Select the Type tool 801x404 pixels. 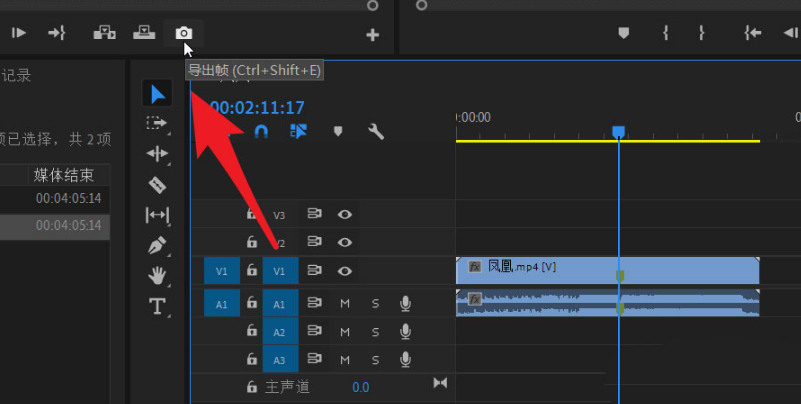pos(157,306)
